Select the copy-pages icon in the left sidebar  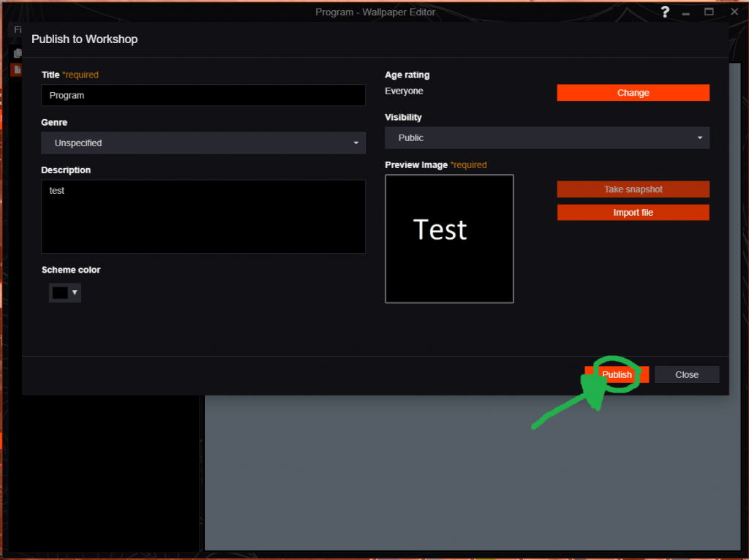tap(16, 53)
